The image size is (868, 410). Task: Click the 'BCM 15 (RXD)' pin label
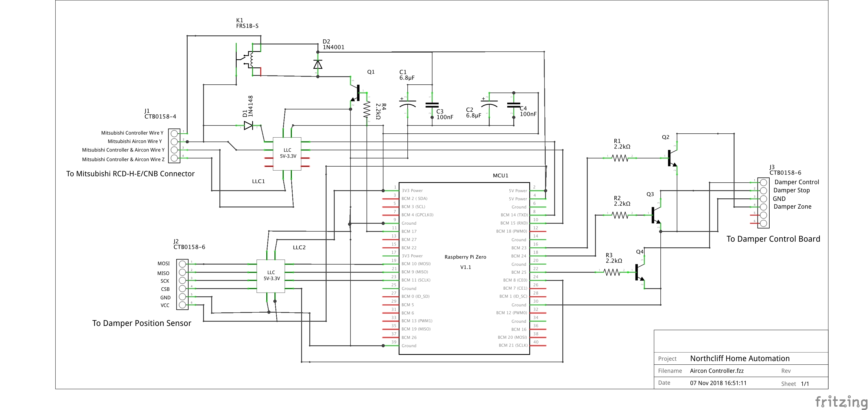pyautogui.click(x=514, y=223)
